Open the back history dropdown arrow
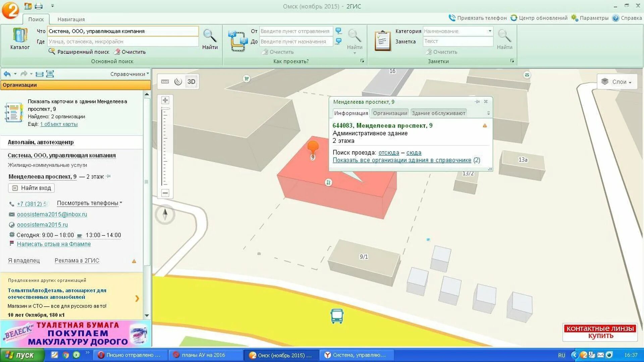Image resolution: width=644 pixels, height=362 pixels. 15,74
